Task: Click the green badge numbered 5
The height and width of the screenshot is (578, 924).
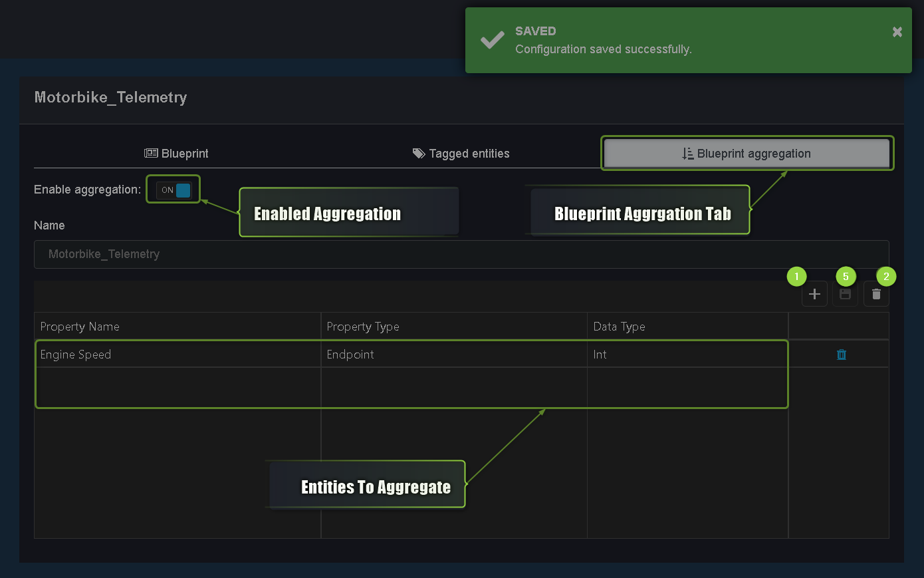Action: coord(845,276)
